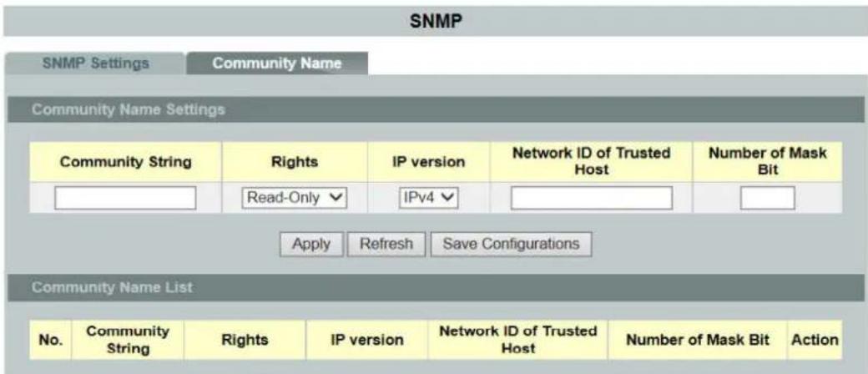Open the Rights Read-Only dropdown
The image size is (868, 374).
coord(295,198)
